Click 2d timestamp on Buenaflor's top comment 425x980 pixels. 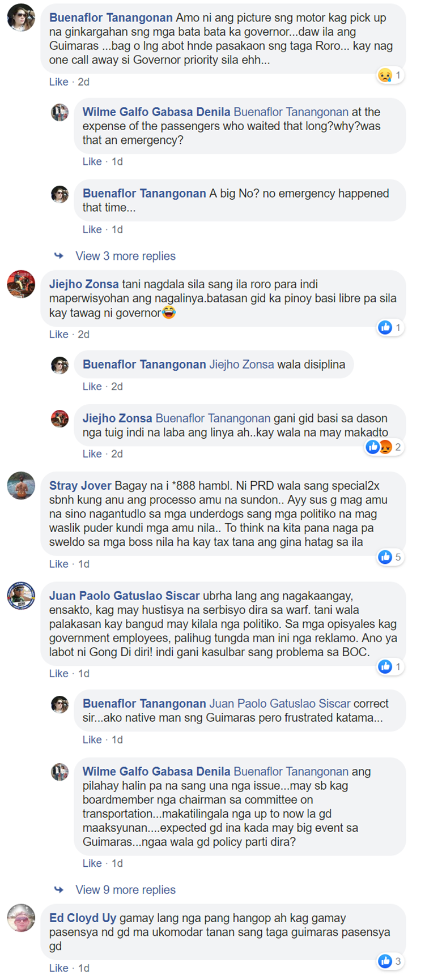point(83,82)
